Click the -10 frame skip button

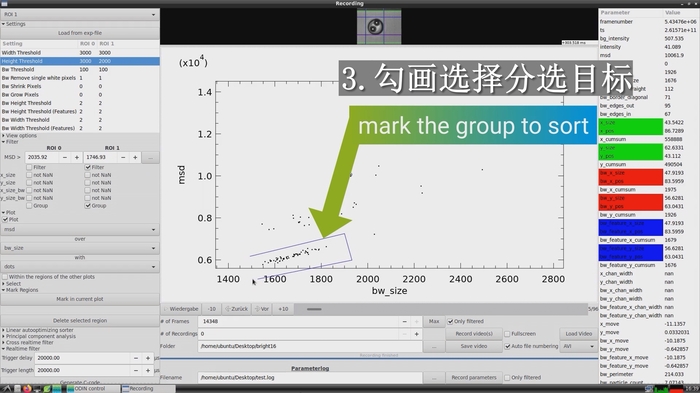coord(212,309)
